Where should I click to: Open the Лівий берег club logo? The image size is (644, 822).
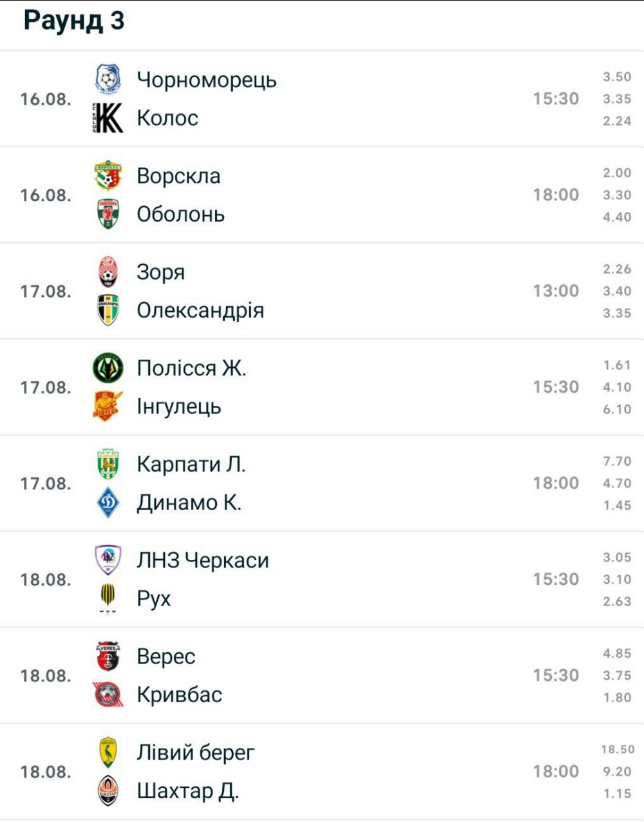coord(108,752)
